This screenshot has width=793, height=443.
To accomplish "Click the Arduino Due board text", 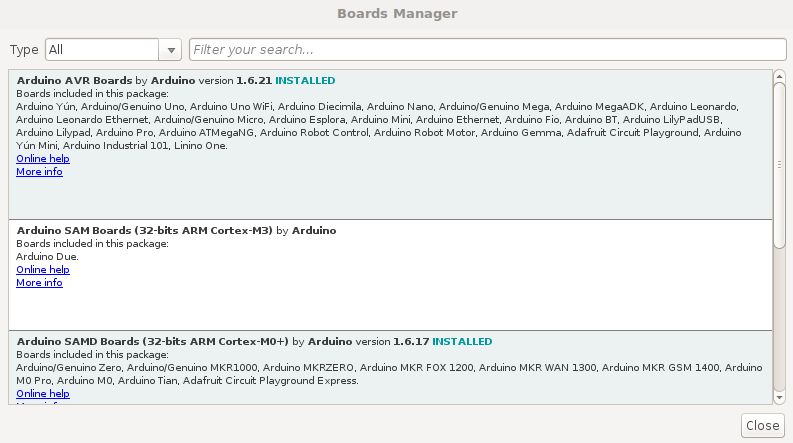I will 47,256.
